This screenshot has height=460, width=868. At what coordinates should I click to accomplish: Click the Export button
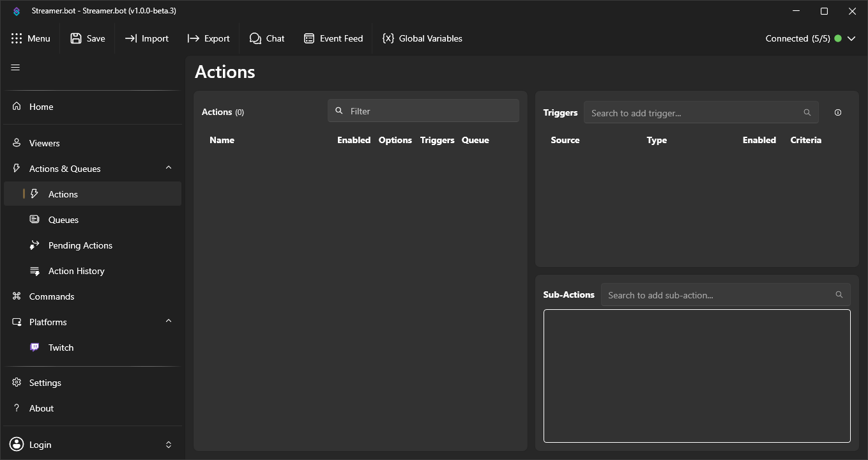point(208,38)
